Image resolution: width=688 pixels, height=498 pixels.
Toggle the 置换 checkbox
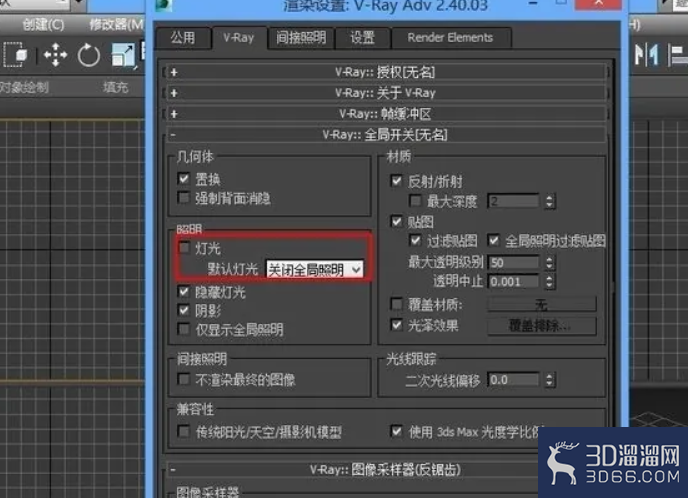click(x=184, y=179)
